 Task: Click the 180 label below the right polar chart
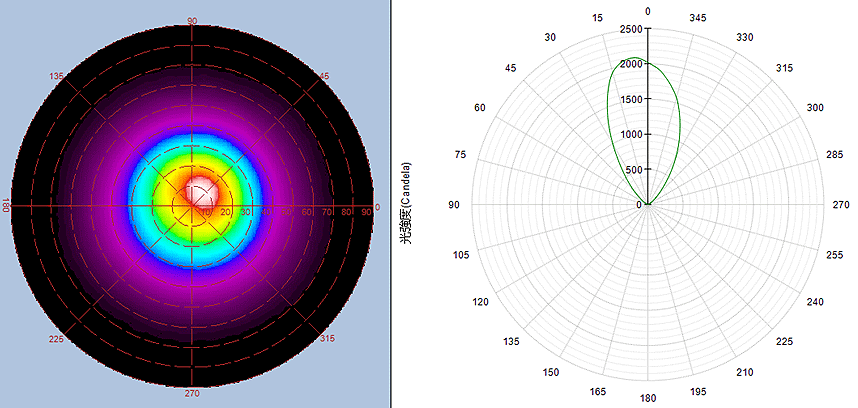(648, 397)
